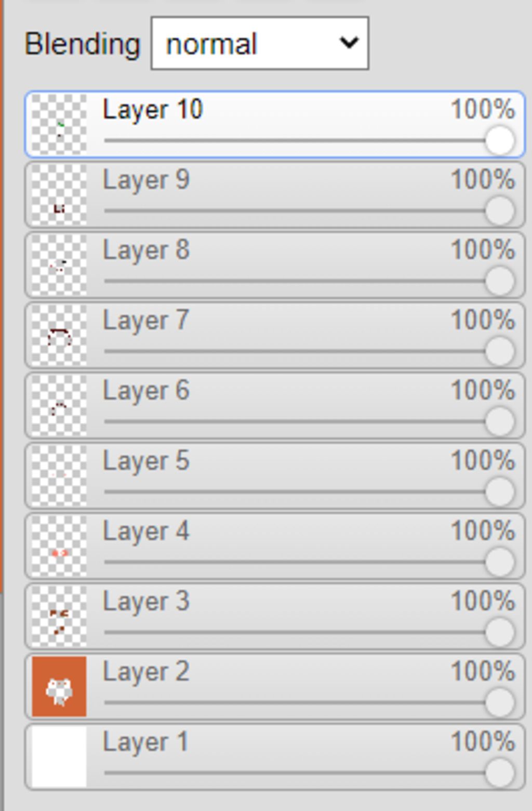Click the Layer 1 opacity slider handle
Screen dimensions: 532x811
[x=500, y=773]
